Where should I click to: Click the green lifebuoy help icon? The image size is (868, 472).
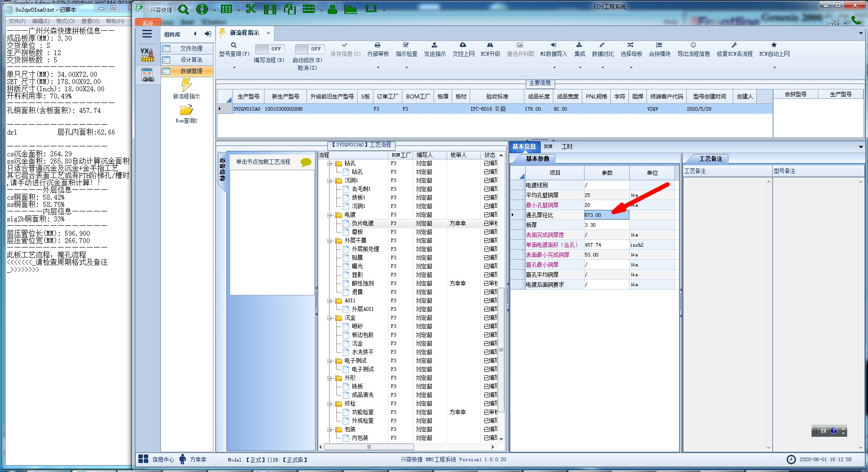coord(202,9)
